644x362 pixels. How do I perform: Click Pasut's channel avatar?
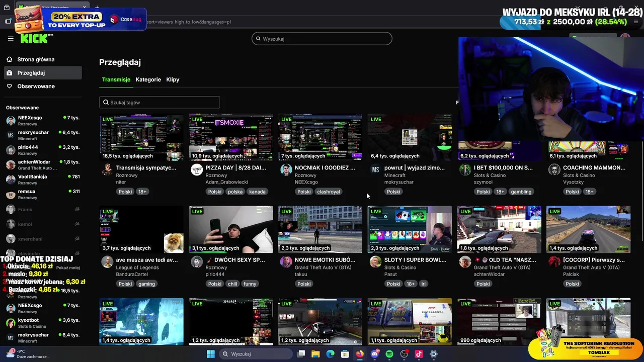pos(375,261)
